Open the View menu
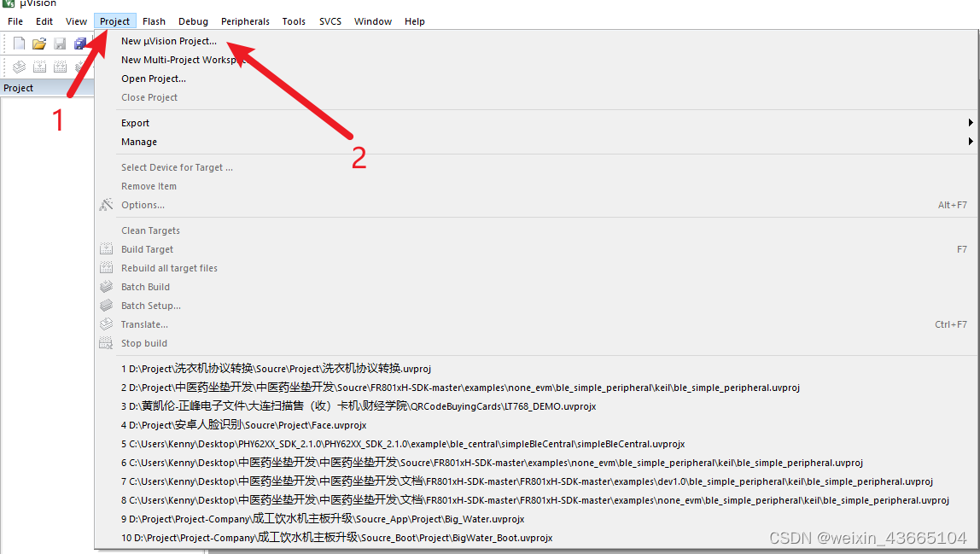The image size is (980, 554). (x=76, y=21)
